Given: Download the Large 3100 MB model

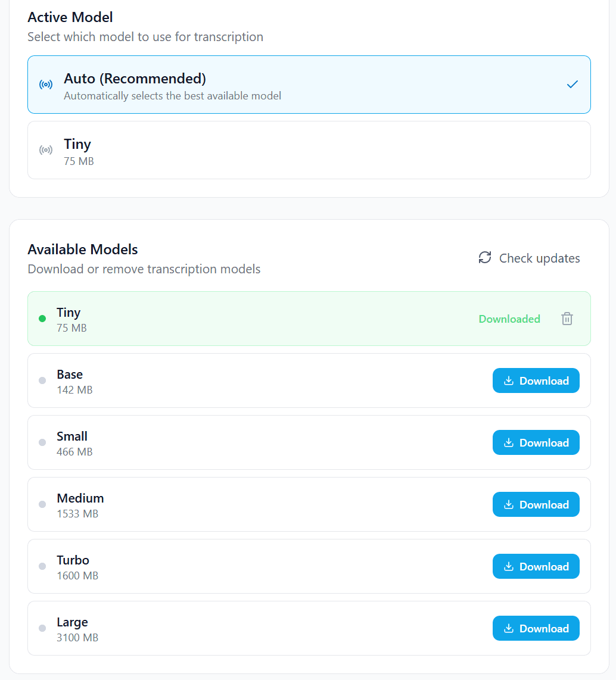Looking at the screenshot, I should [x=536, y=628].
